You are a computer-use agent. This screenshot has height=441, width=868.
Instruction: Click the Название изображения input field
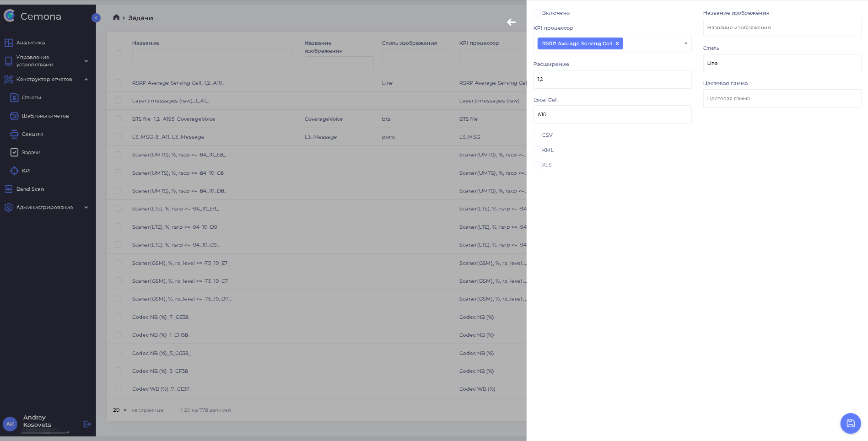pos(782,28)
